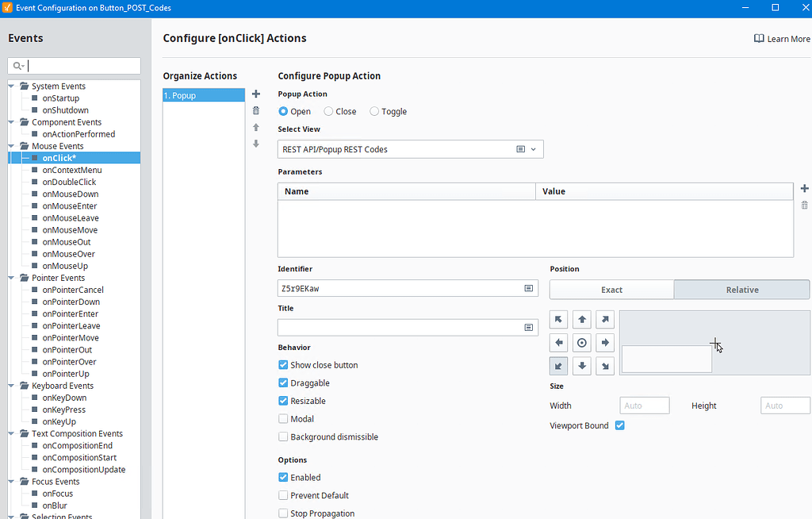Move the Popup action up the list
The height and width of the screenshot is (519, 812).
click(255, 127)
